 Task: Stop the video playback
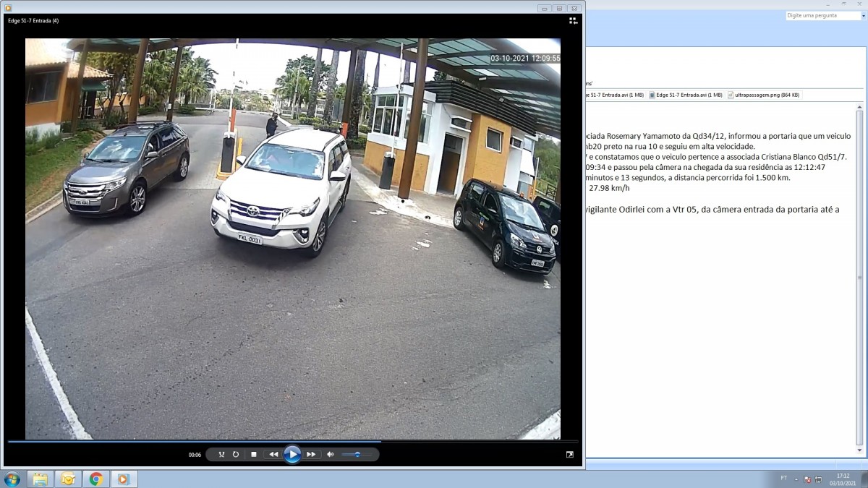point(254,455)
